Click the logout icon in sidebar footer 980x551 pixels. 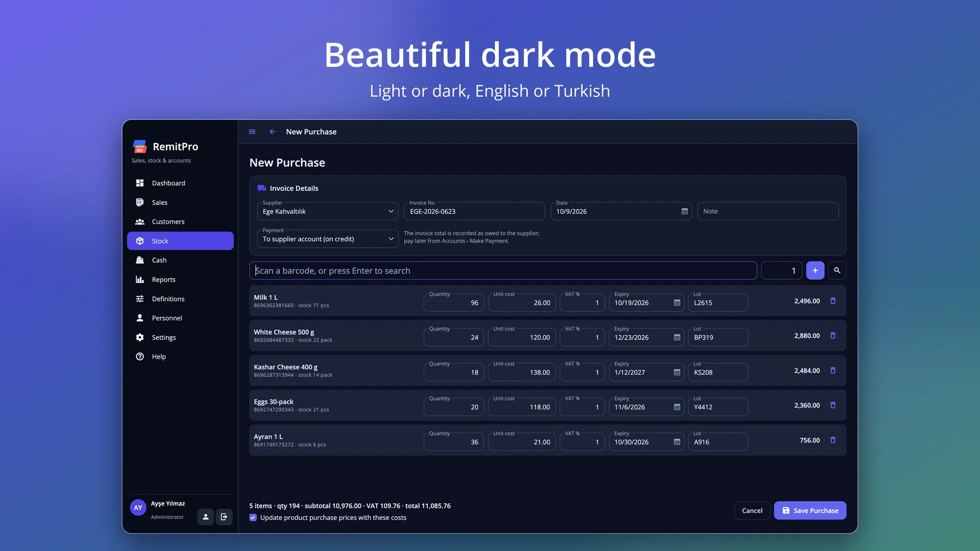coord(224,517)
